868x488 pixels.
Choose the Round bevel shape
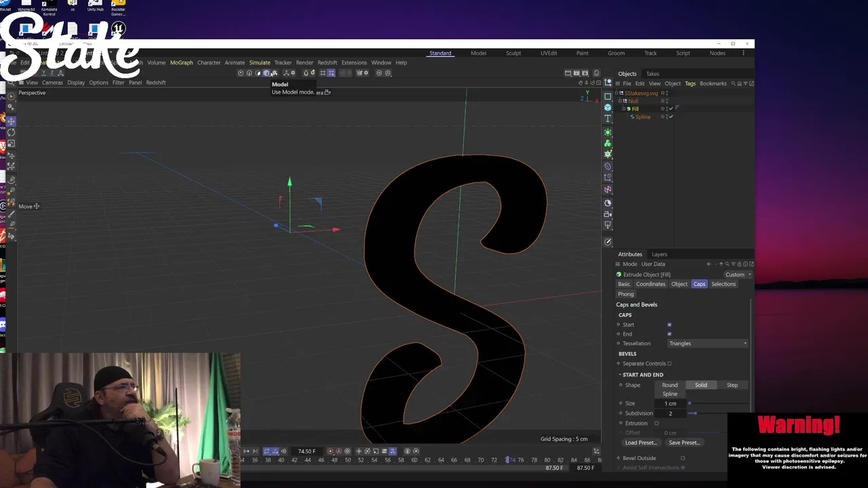669,385
